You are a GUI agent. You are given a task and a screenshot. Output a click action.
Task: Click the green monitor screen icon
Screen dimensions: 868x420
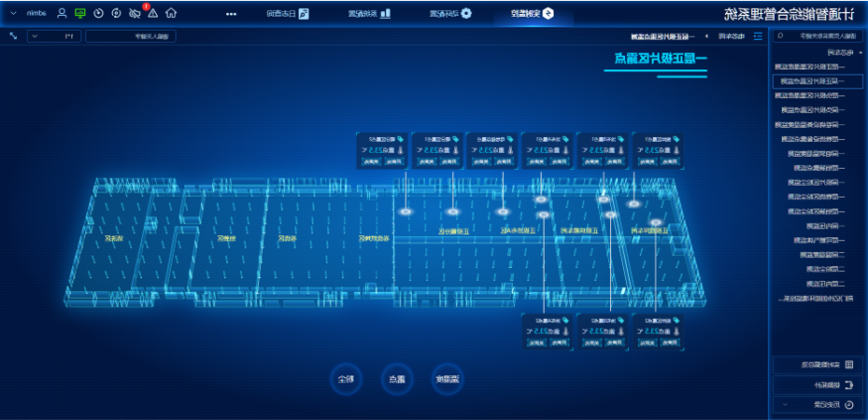coord(80,14)
